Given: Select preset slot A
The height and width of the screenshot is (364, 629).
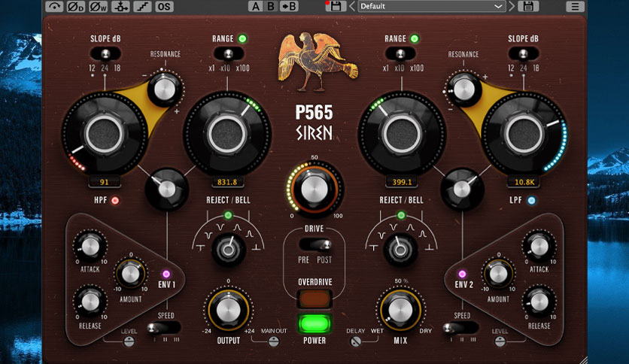Looking at the screenshot, I should (255, 7).
